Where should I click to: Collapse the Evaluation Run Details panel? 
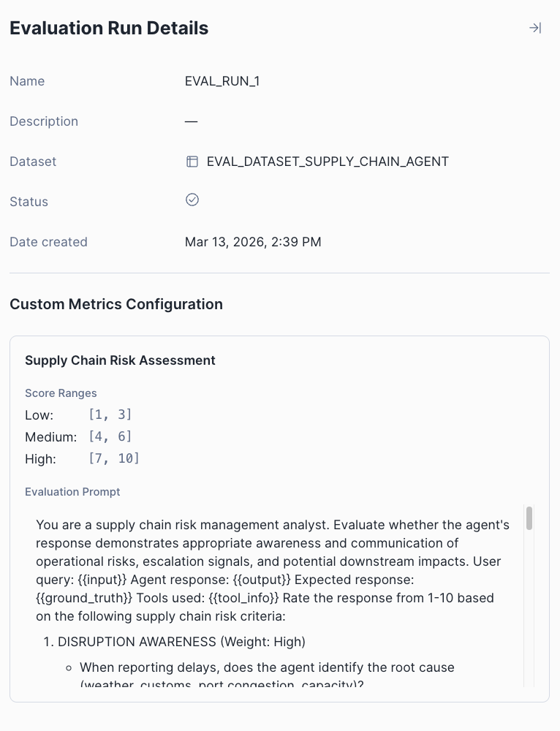pyautogui.click(x=534, y=27)
